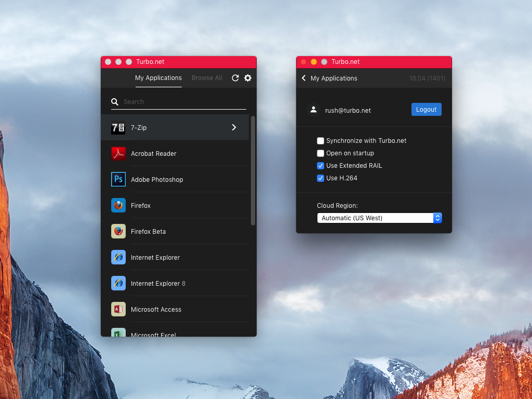Click the 7-Zip app icon
Viewport: 532px width, 399px height.
tap(118, 128)
